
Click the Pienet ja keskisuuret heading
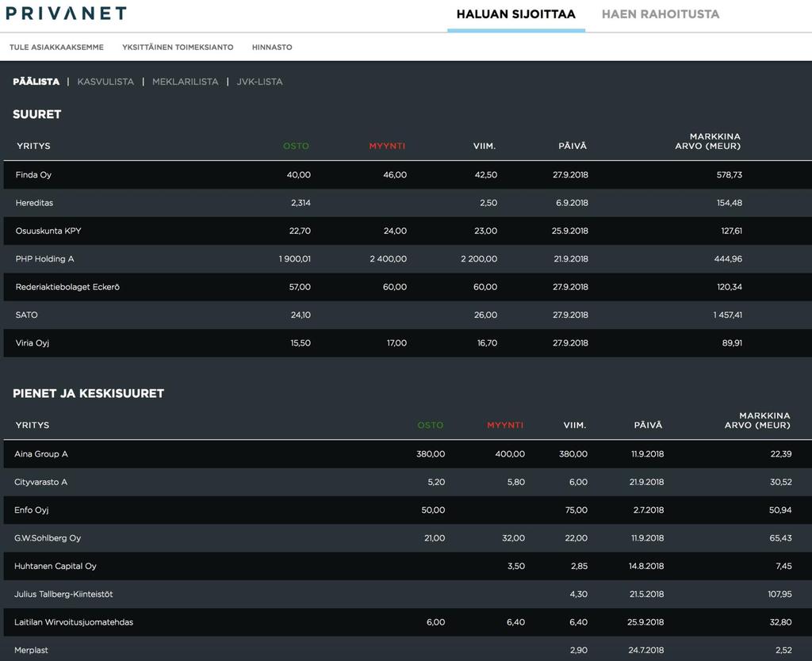88,393
